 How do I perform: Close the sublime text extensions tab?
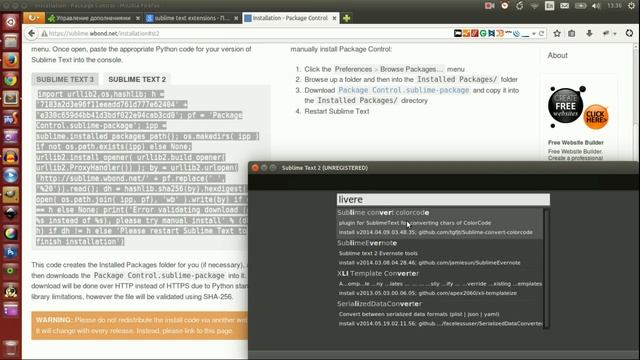[x=236, y=18]
